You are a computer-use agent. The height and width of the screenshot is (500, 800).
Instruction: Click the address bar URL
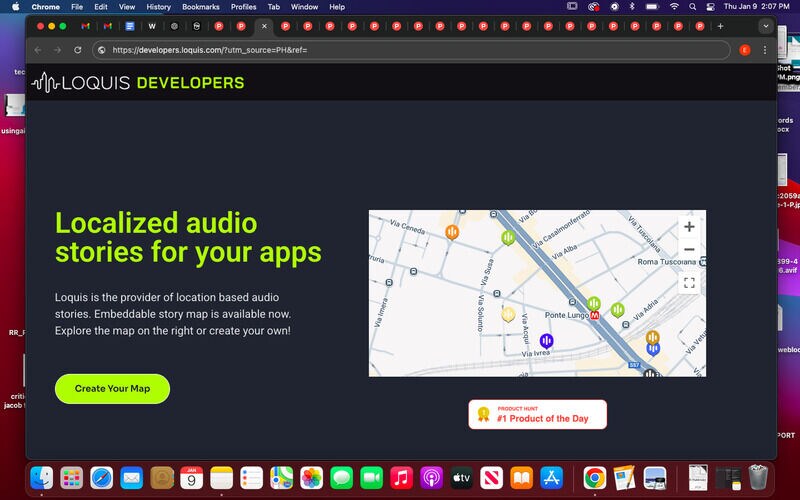(210, 50)
